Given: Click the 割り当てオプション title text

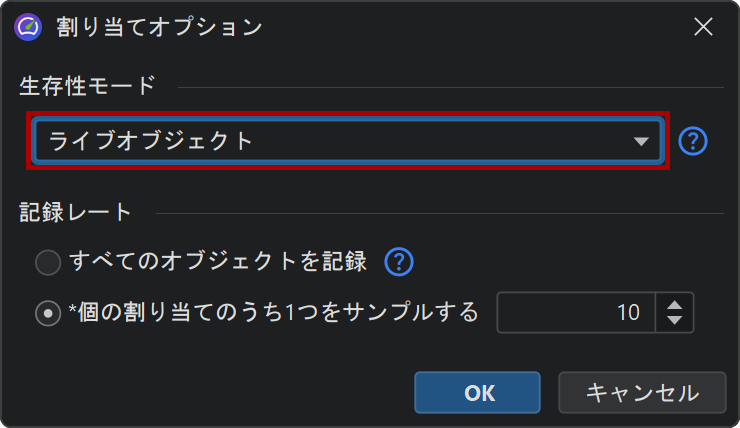Looking at the screenshot, I should (x=160, y=27).
